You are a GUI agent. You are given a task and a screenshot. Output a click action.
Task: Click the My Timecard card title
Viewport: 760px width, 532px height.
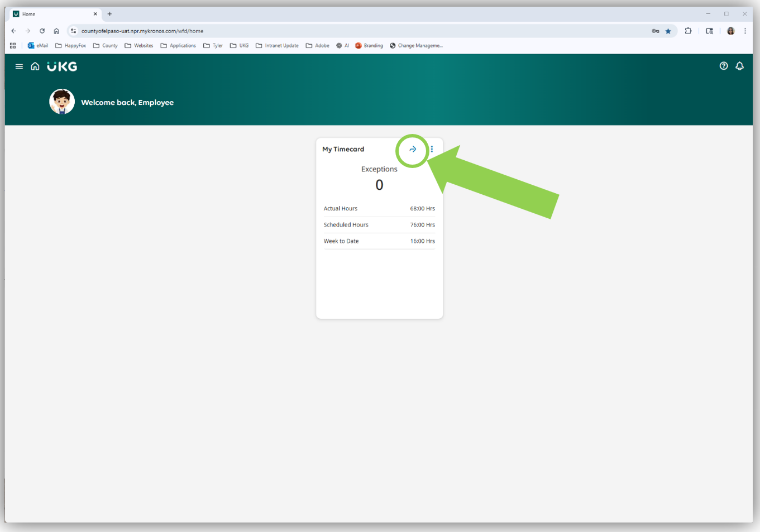(x=343, y=149)
